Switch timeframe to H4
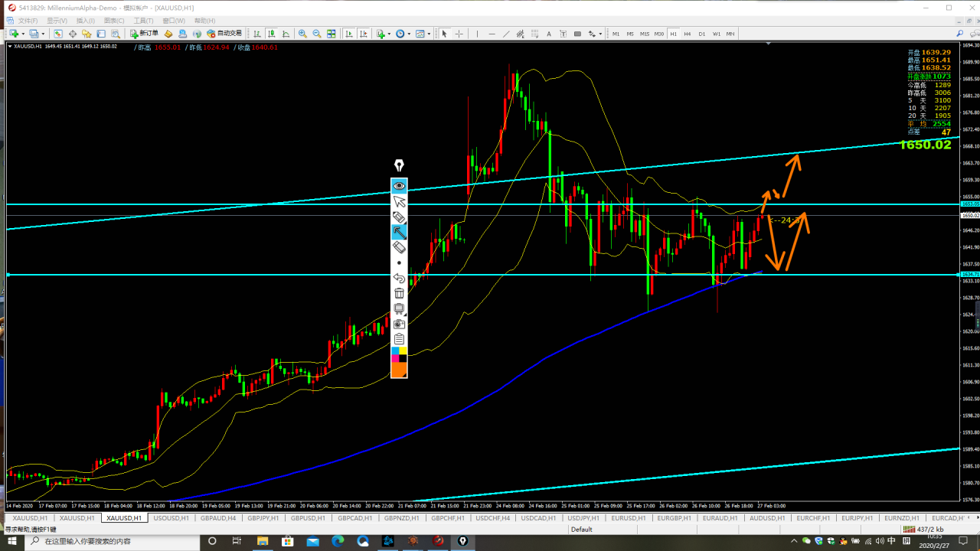 coord(688,34)
